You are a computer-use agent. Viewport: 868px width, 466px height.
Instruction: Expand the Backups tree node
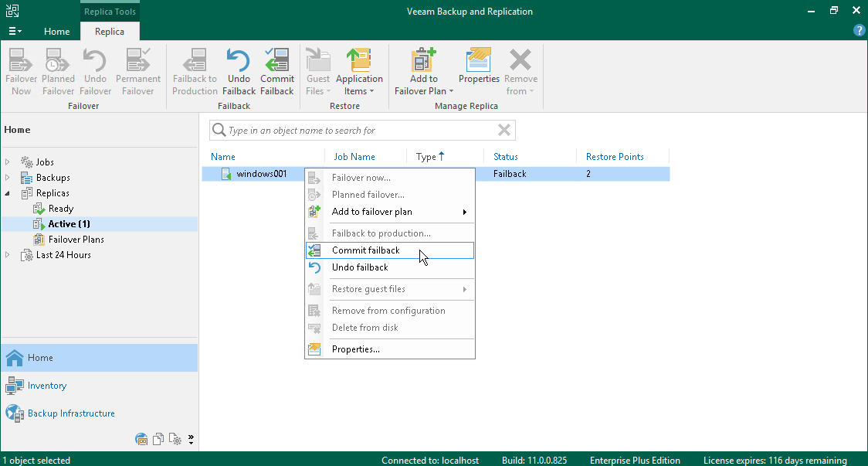(8, 178)
